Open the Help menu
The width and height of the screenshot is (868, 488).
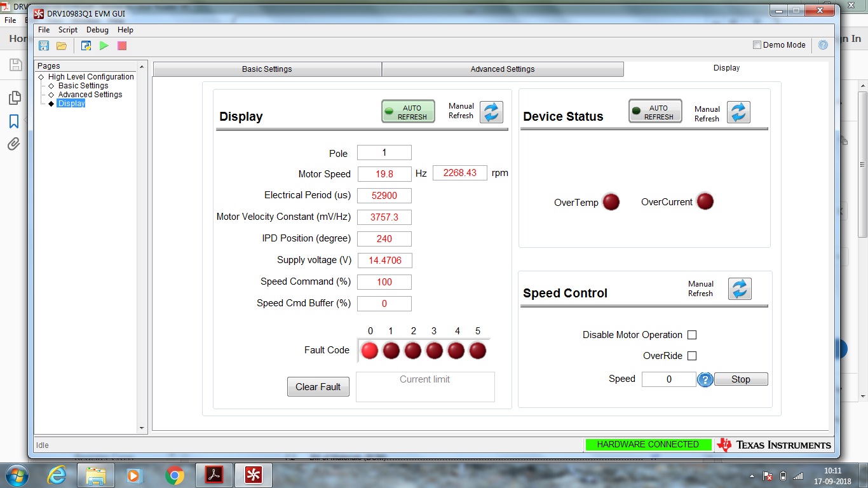coord(126,30)
